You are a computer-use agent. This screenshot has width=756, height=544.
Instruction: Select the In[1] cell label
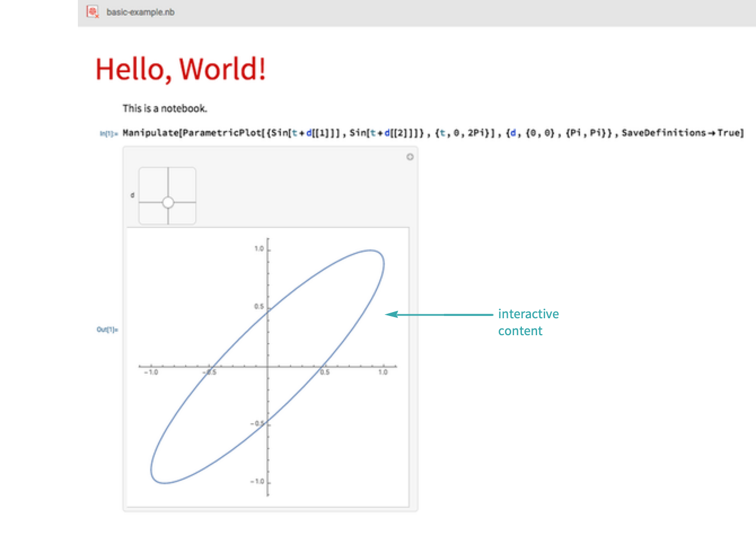(x=108, y=134)
